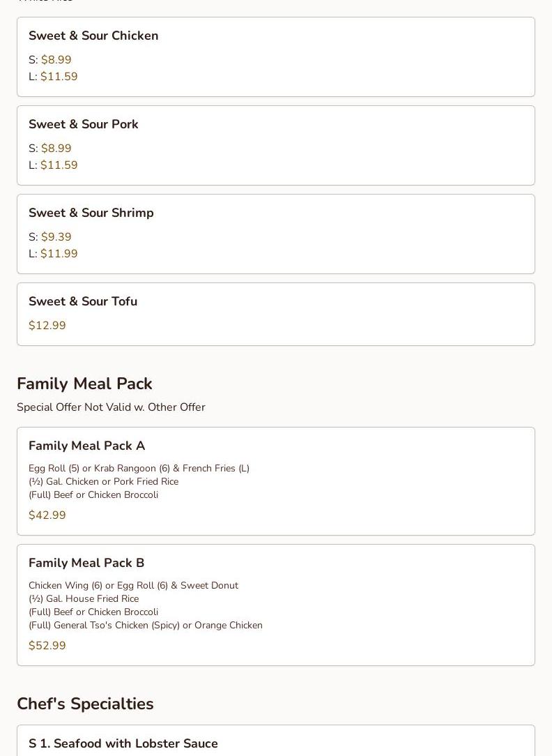Image resolution: width=552 pixels, height=756 pixels.
Task: Click the Special Offer Not Valid note
Action: click(x=112, y=407)
